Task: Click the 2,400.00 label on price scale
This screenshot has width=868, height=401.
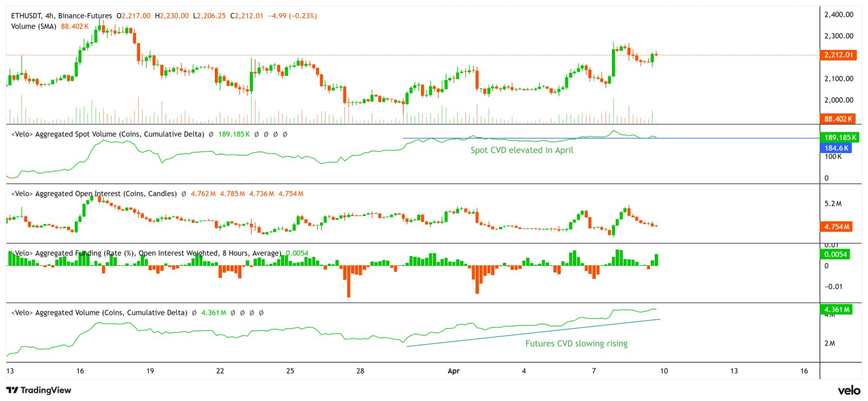Action: [839, 15]
